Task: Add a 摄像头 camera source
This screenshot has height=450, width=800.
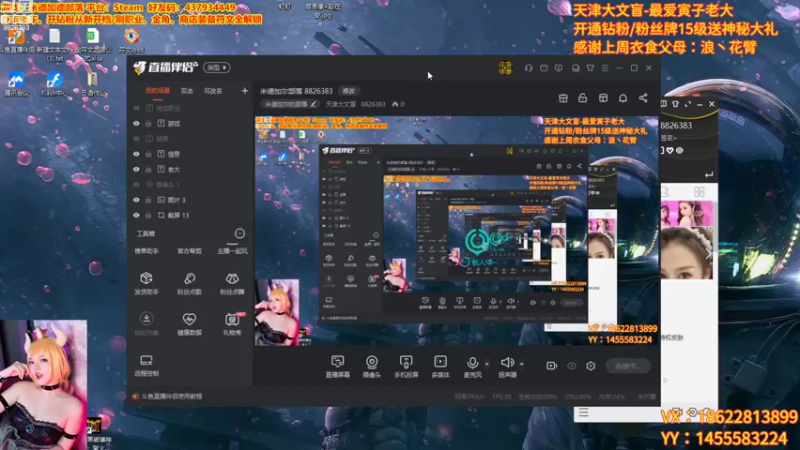Action: pyautogui.click(x=372, y=366)
